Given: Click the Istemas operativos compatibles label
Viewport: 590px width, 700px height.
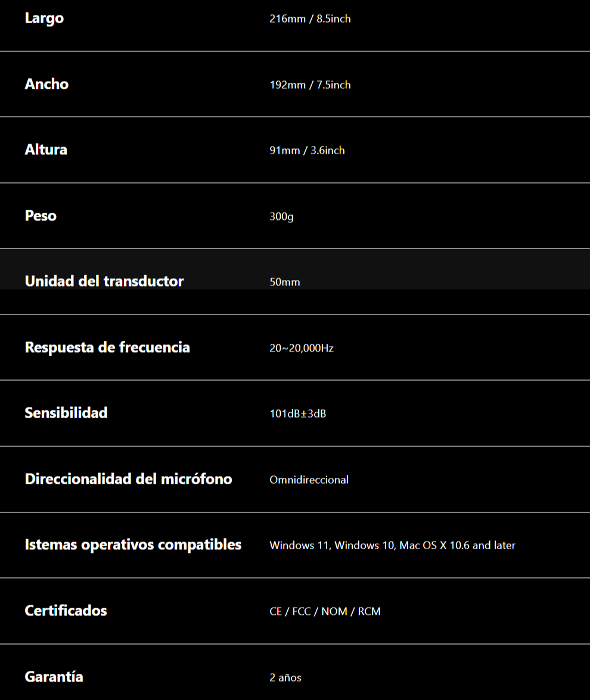Looking at the screenshot, I should pyautogui.click(x=133, y=545).
